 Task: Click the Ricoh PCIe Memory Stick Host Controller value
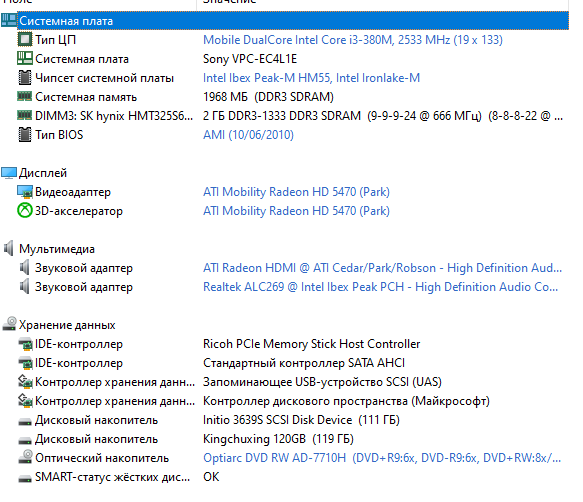[x=312, y=344]
